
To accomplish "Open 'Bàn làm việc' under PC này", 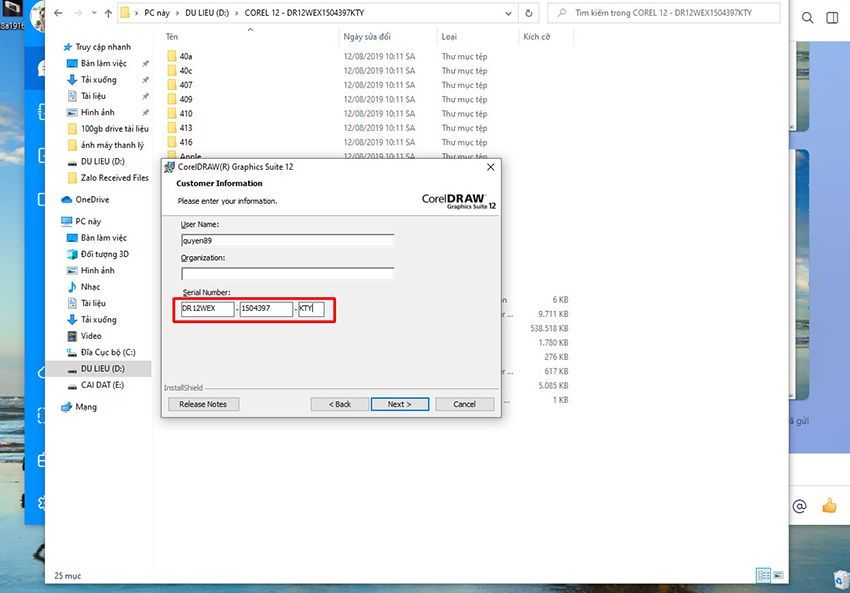I will click(x=104, y=237).
